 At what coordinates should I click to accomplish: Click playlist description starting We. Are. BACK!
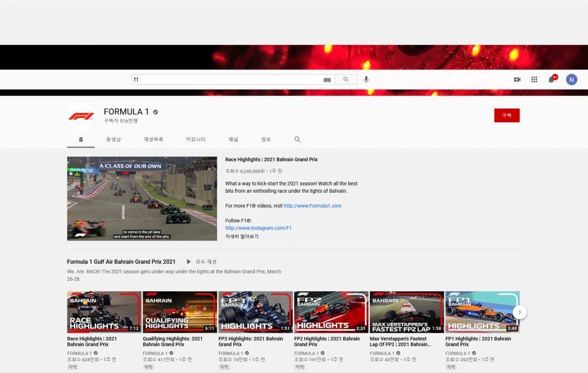click(x=174, y=275)
